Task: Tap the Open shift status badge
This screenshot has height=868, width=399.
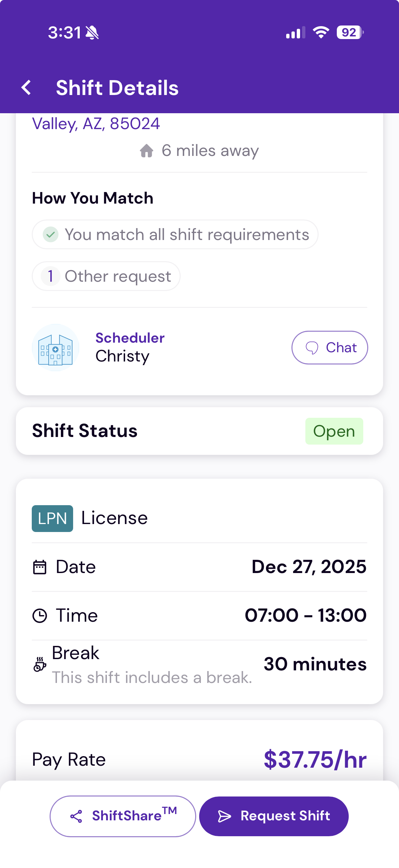Action: point(334,431)
